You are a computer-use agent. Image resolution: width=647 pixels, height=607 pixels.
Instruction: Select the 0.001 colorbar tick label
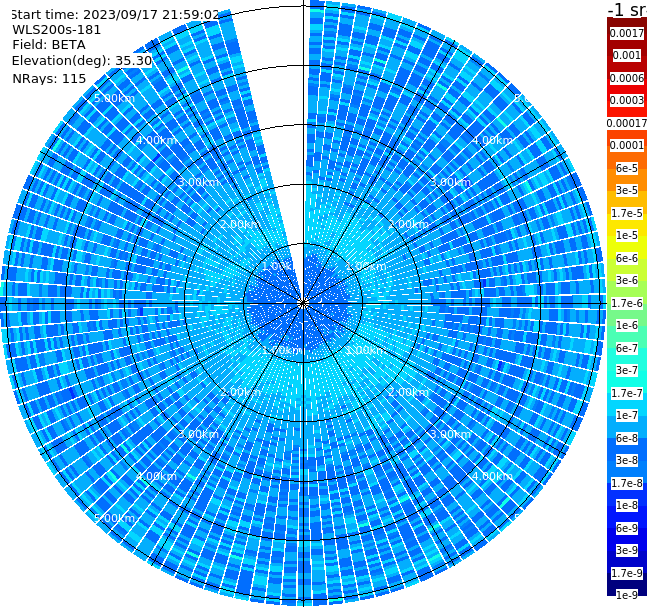[x=627, y=55]
